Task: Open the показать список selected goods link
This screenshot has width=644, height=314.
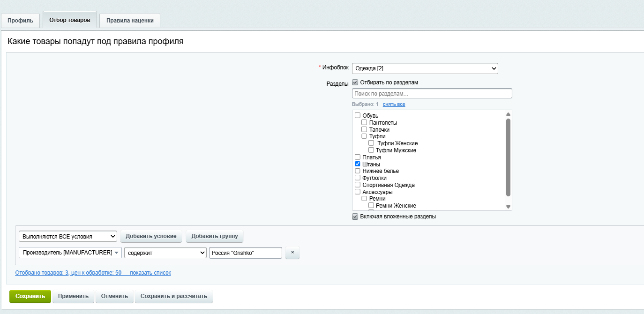Action: click(x=150, y=273)
